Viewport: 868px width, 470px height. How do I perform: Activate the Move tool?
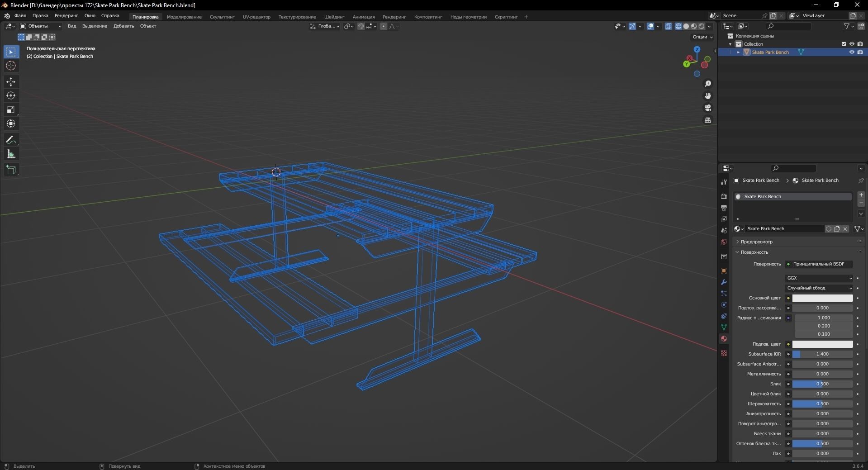click(x=11, y=82)
